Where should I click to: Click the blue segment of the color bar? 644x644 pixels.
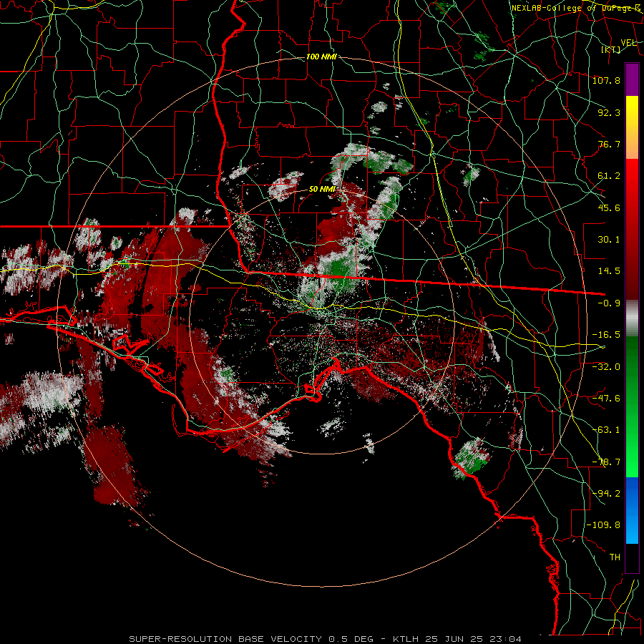632,510
